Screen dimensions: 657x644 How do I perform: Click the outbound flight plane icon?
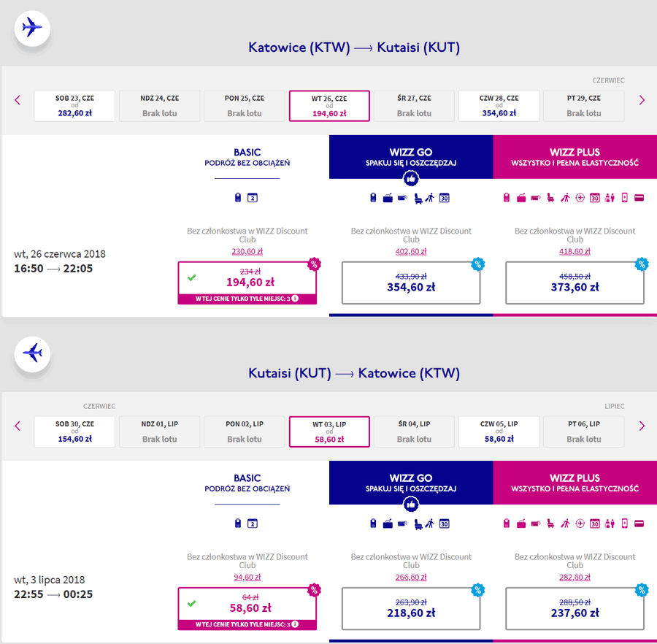[32, 28]
